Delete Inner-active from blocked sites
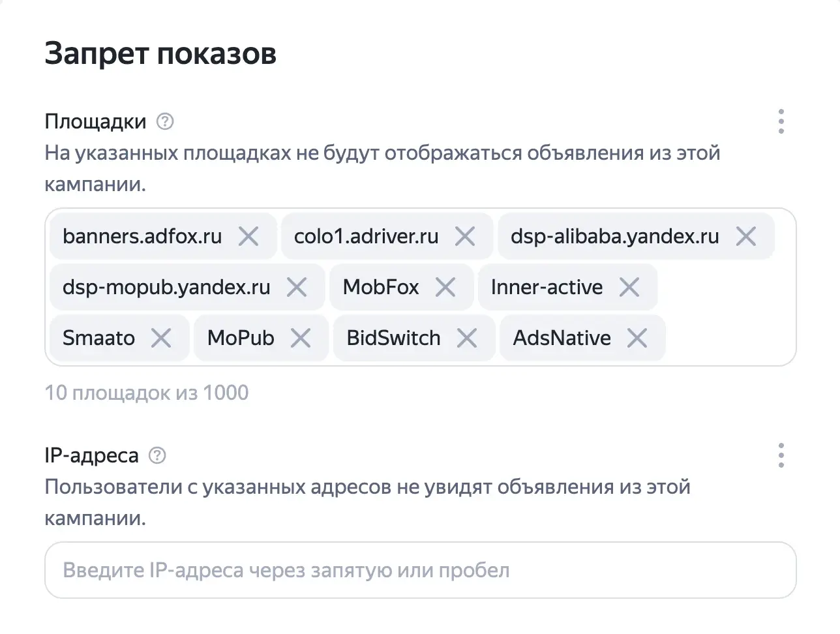This screenshot has width=840, height=634. click(x=629, y=287)
